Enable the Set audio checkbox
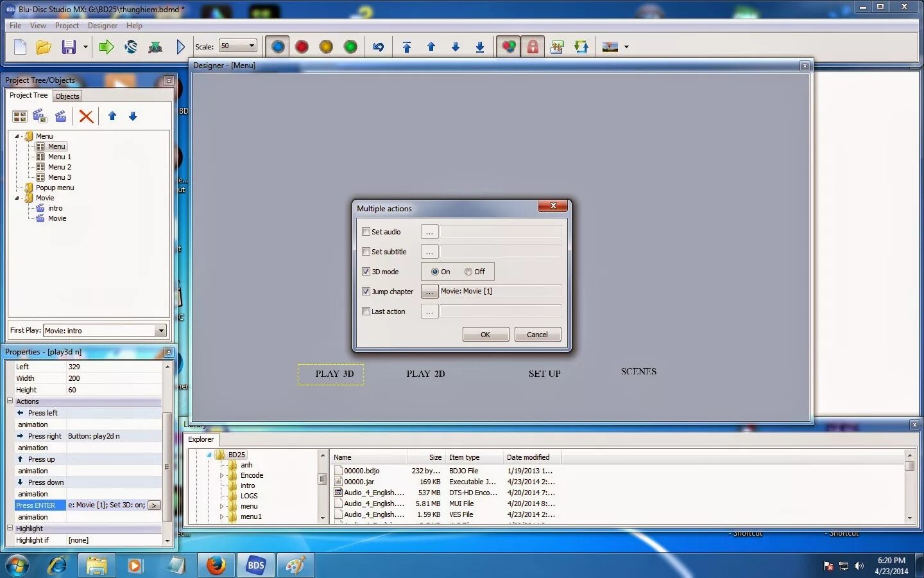 pos(366,232)
